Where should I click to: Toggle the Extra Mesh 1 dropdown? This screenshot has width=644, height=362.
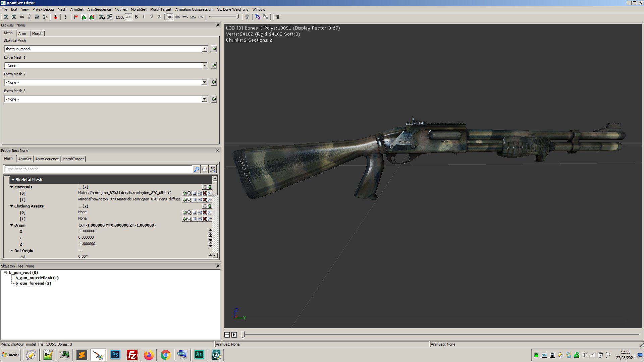pyautogui.click(x=204, y=65)
